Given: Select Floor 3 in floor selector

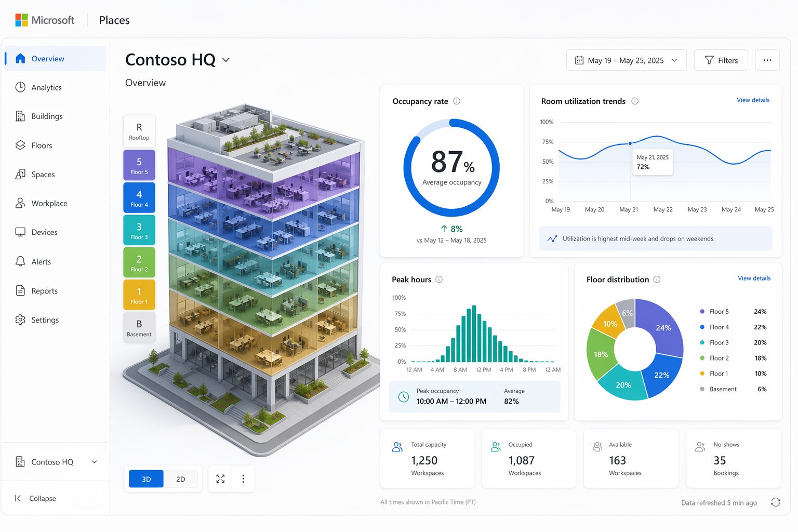Looking at the screenshot, I should coord(139,230).
